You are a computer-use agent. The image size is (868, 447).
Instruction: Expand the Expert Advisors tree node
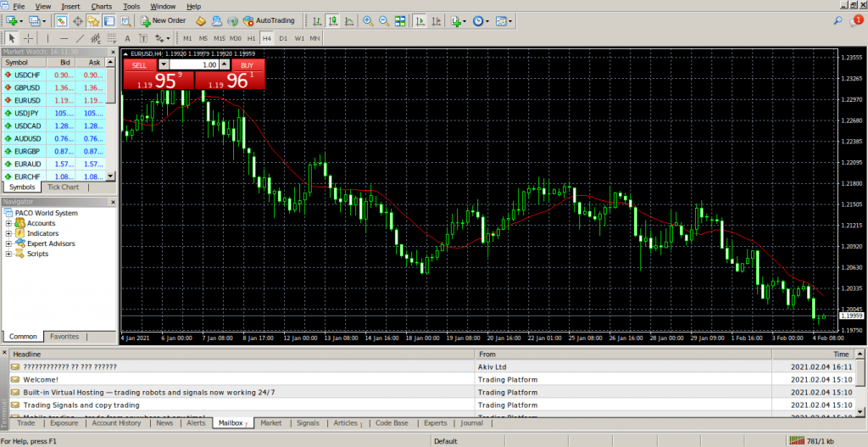tap(9, 243)
